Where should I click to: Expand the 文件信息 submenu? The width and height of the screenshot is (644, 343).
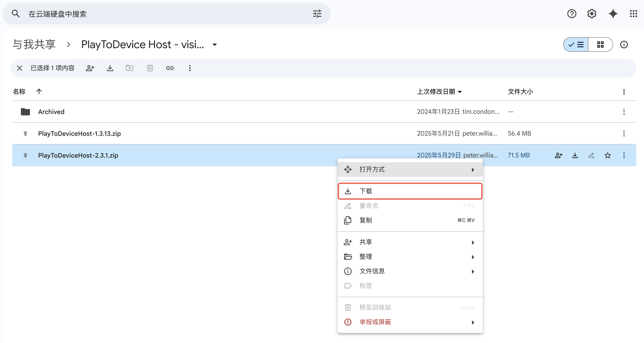pyautogui.click(x=410, y=271)
